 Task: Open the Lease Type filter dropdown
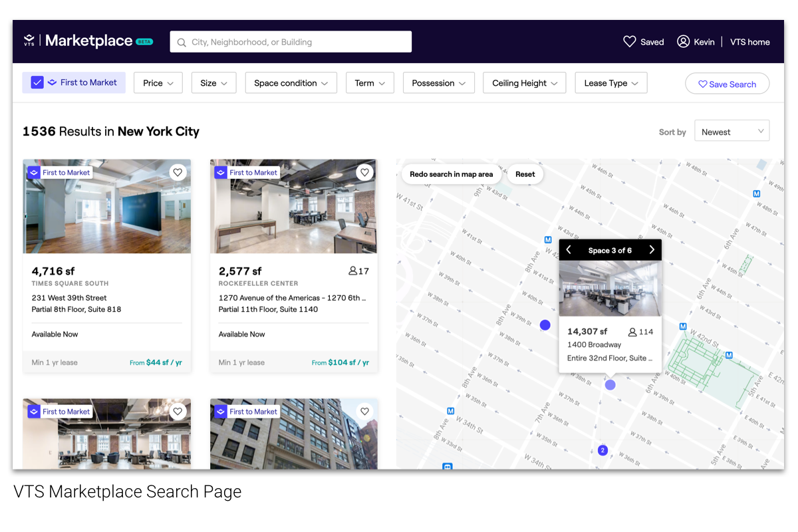click(611, 83)
